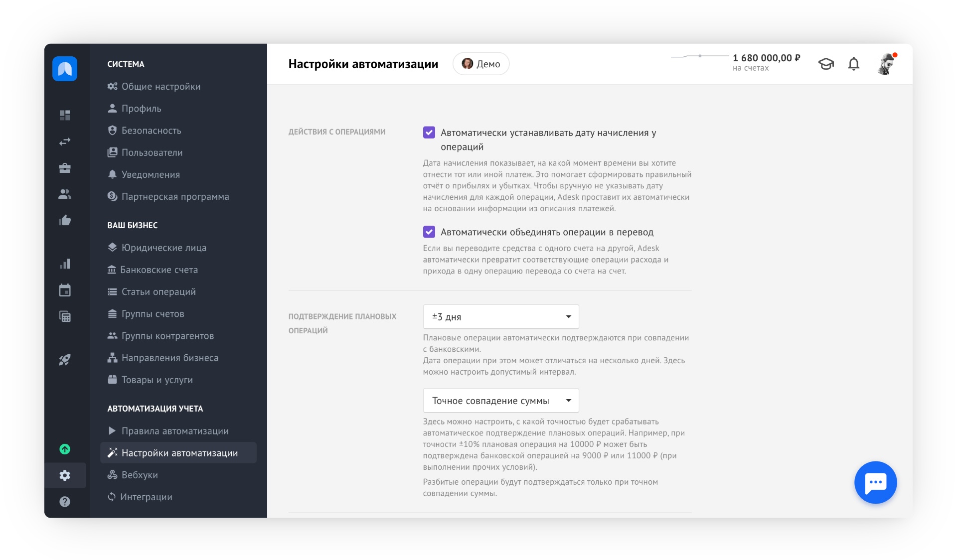This screenshot has height=560, width=957.
Task: Click the green upgrade arrow icon
Action: pos(65,449)
